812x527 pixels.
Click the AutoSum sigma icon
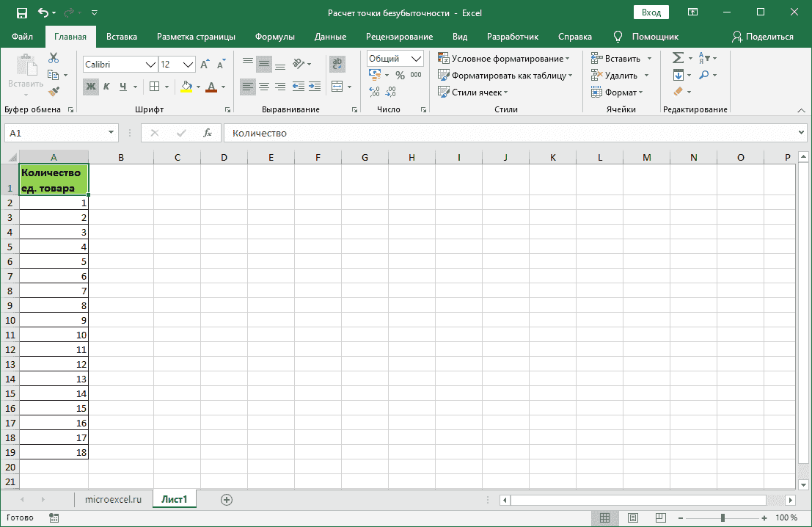(678, 58)
